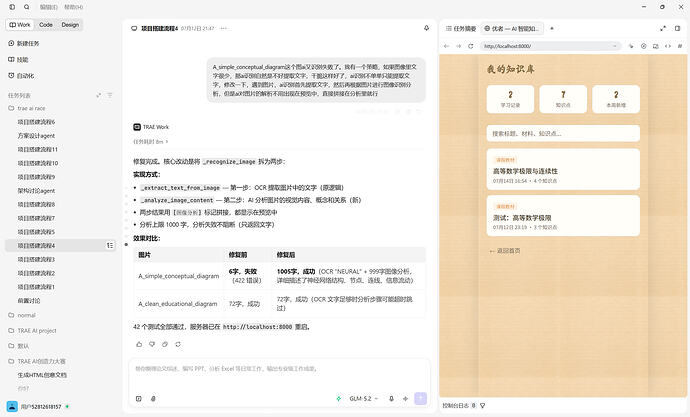Open filter icon beside 任务列表
This screenshot has width=690, height=417.
tap(110, 95)
